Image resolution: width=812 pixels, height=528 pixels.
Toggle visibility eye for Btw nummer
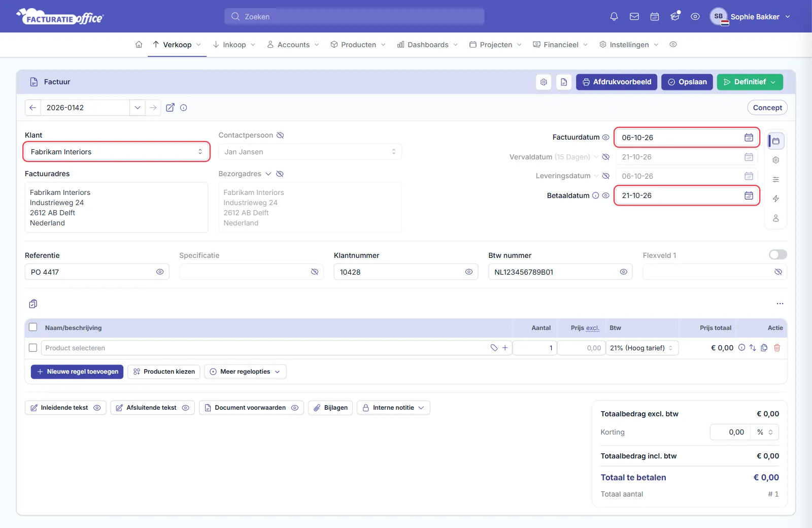tap(623, 272)
